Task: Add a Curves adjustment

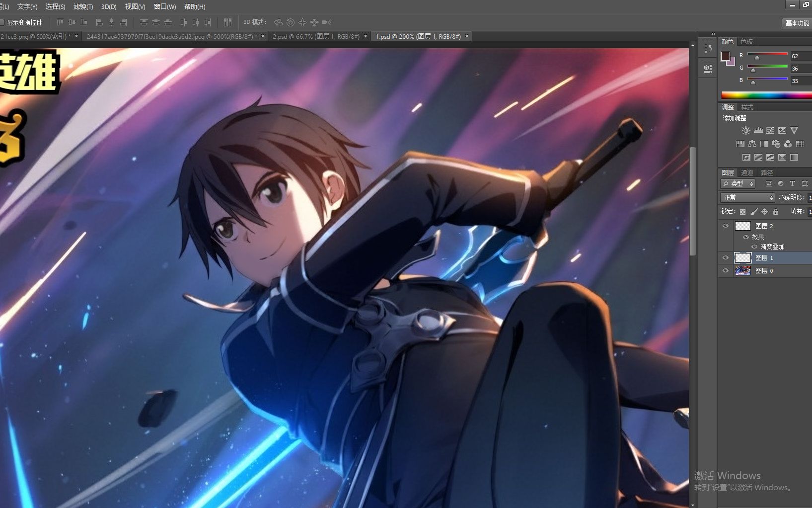Action: (x=770, y=131)
